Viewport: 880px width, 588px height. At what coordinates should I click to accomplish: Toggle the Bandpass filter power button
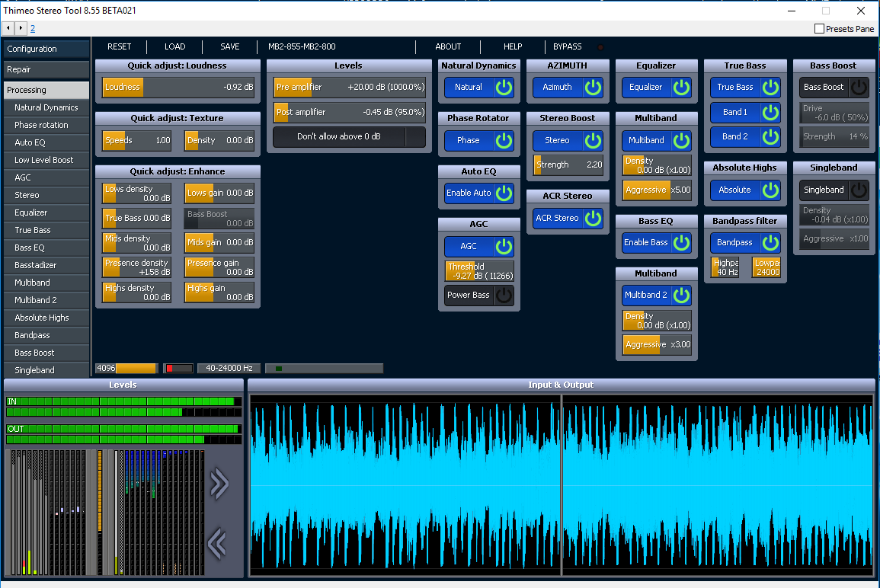click(x=770, y=243)
